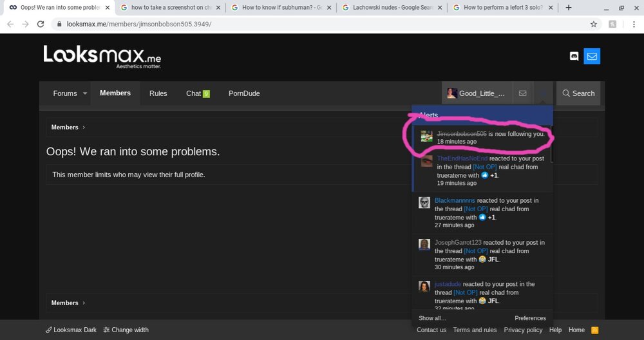Screen dimensions: 644x340
Task: Open Chrome three-dot menu
Action: tap(634, 24)
